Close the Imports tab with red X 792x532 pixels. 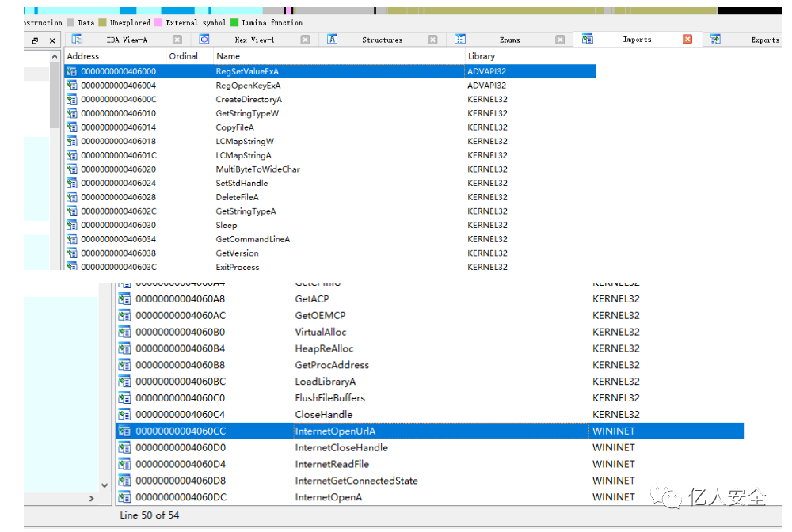pos(687,39)
